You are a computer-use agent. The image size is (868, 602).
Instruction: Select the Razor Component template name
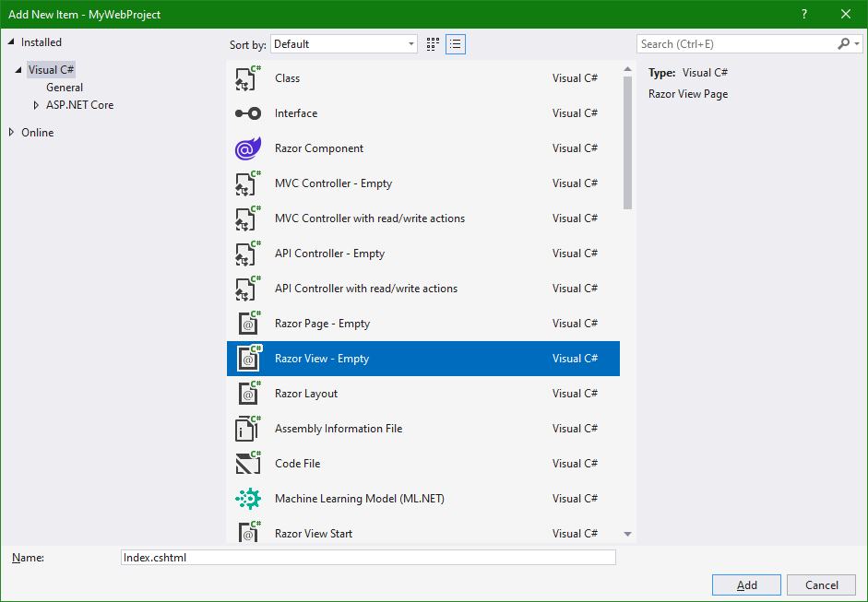tap(319, 148)
